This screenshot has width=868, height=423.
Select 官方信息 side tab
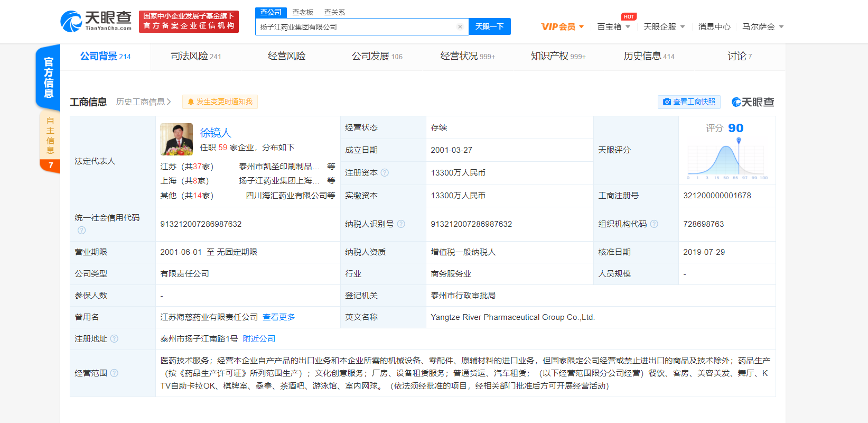[48, 77]
